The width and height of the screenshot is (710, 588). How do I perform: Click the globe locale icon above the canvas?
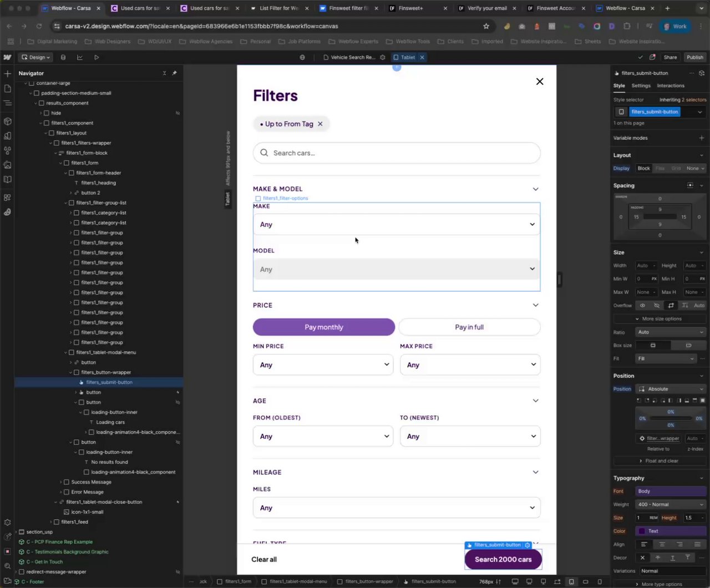click(302, 57)
